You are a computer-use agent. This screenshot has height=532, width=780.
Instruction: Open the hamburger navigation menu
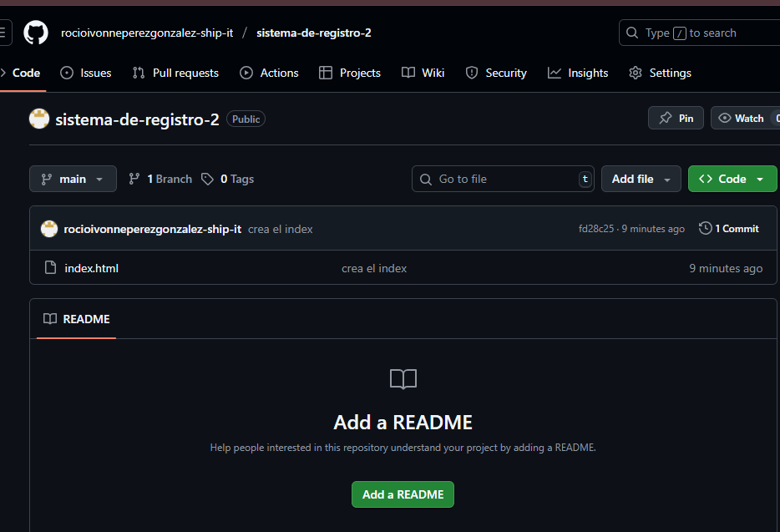click(4, 33)
